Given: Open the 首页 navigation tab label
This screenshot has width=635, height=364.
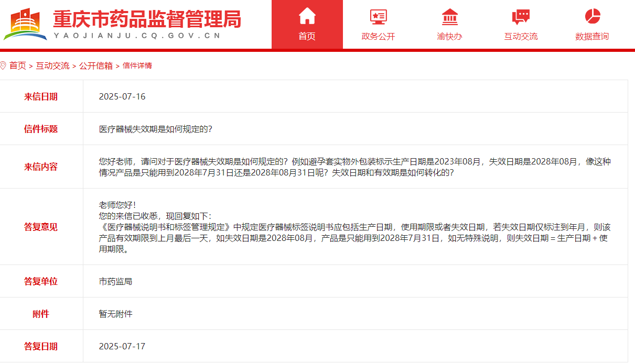Looking at the screenshot, I should [x=307, y=36].
